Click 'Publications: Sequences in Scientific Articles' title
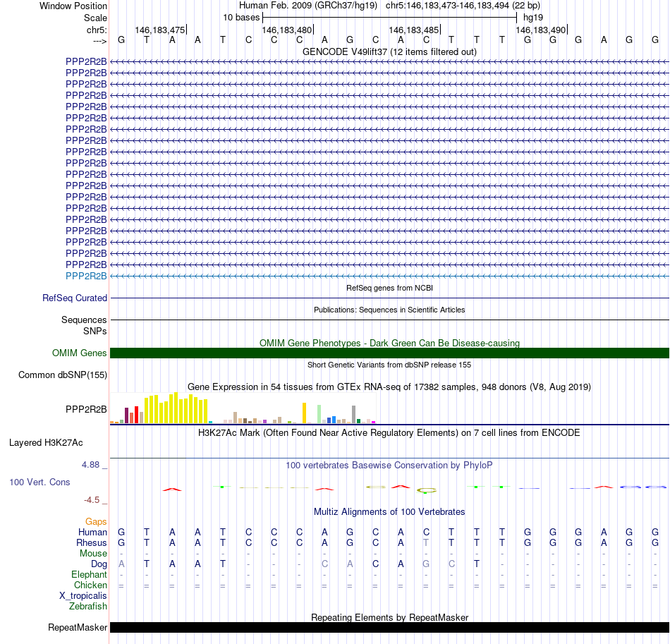Screen dimensions: 670x644 (x=389, y=310)
